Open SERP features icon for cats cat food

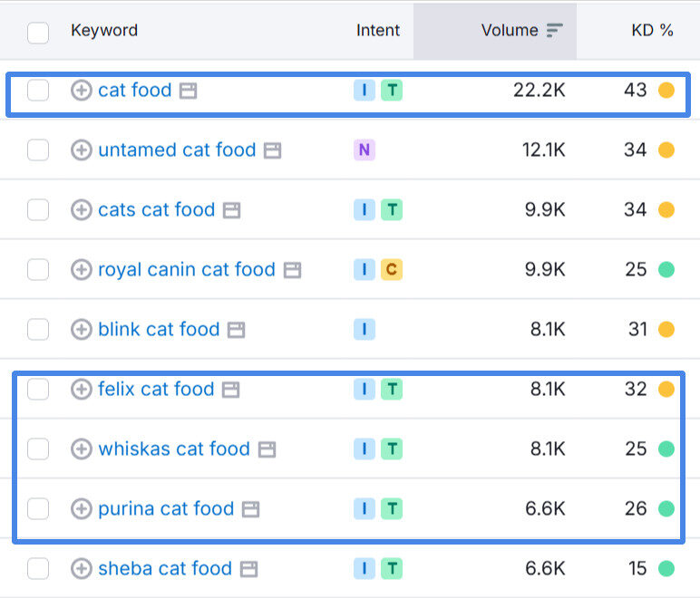click(232, 210)
